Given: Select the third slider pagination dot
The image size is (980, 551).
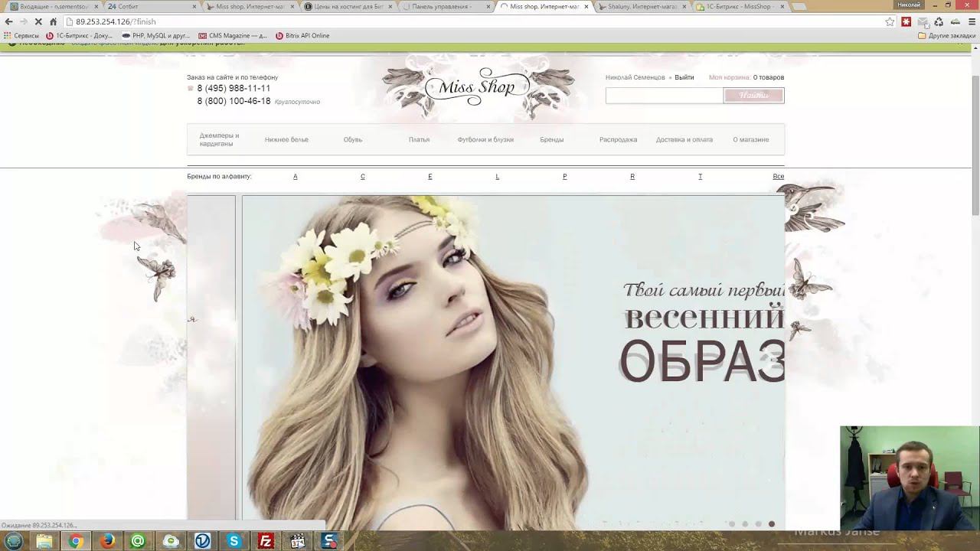Looking at the screenshot, I should (x=759, y=524).
